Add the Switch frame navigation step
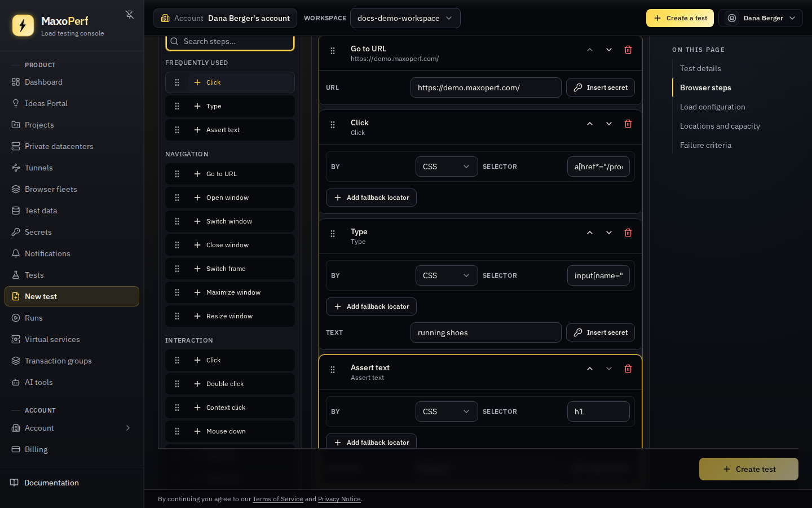This screenshot has height=508, width=812. point(230,269)
